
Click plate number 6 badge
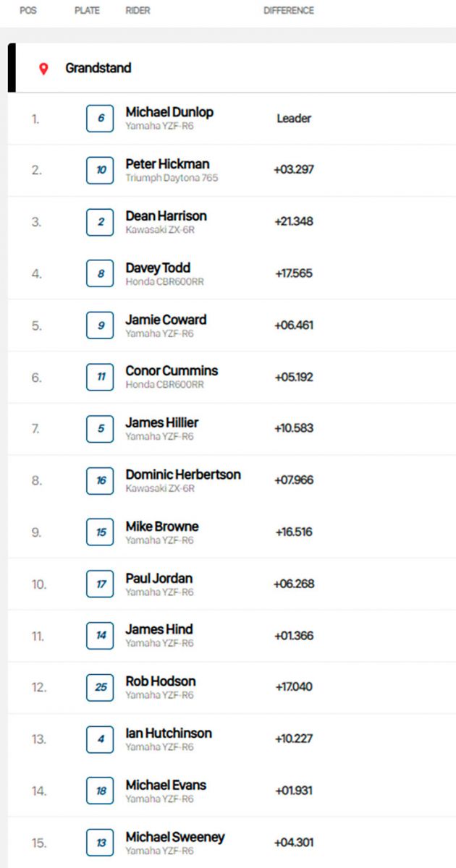point(100,119)
